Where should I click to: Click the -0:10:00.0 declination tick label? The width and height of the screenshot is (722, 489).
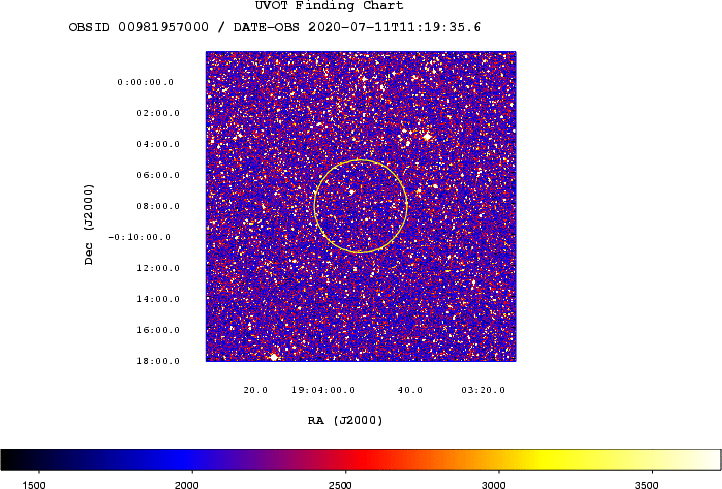pyautogui.click(x=140, y=237)
